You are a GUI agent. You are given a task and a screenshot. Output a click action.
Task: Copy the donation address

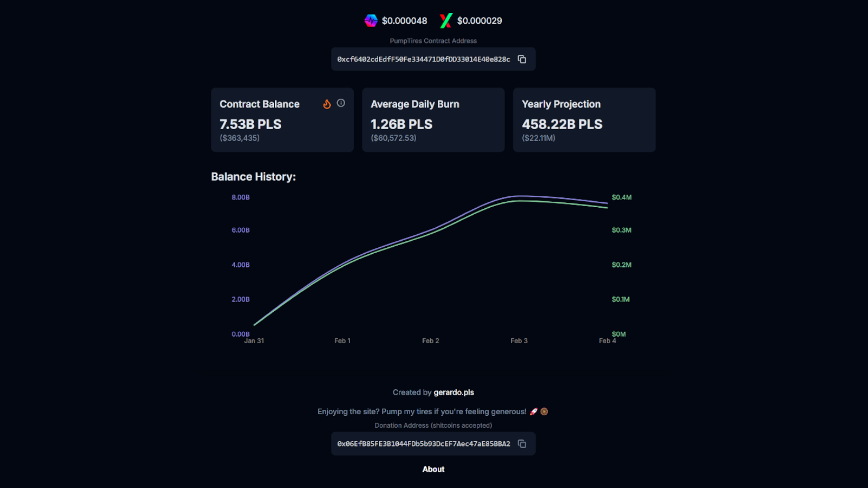point(522,444)
